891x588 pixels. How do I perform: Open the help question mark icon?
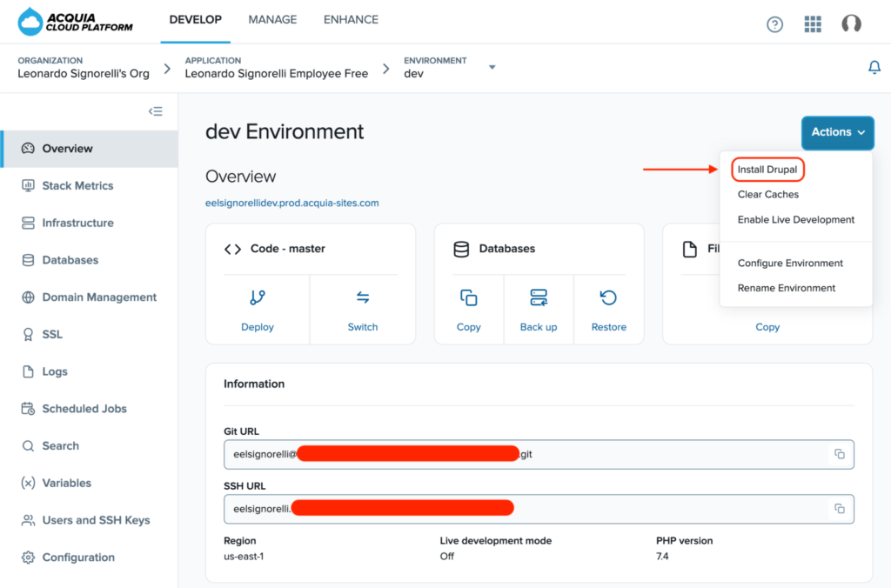pos(774,24)
